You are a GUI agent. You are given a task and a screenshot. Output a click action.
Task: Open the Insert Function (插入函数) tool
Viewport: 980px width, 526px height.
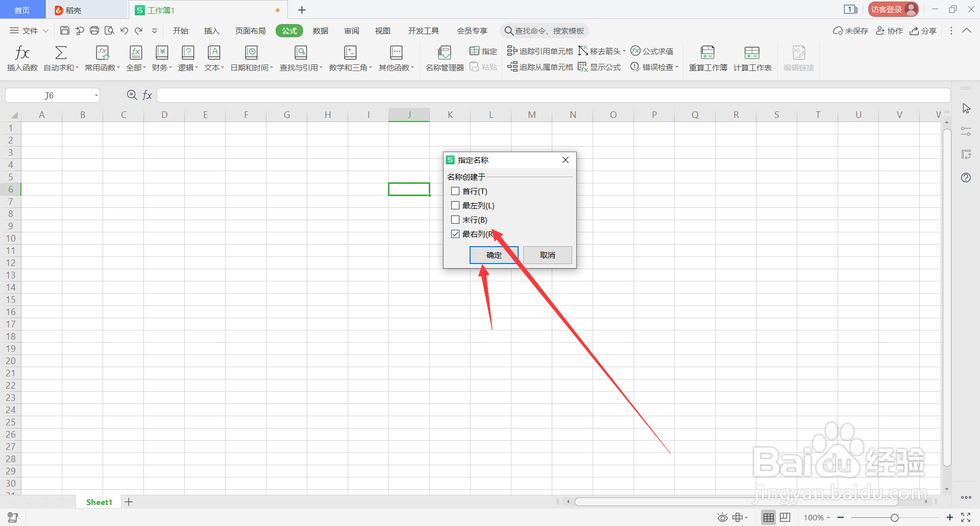point(22,58)
